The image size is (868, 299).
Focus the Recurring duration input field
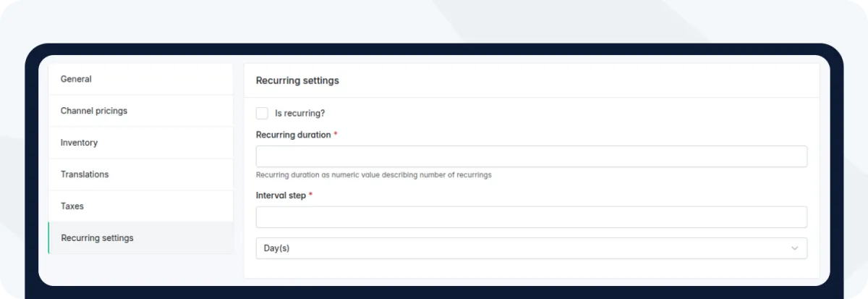pyautogui.click(x=531, y=156)
